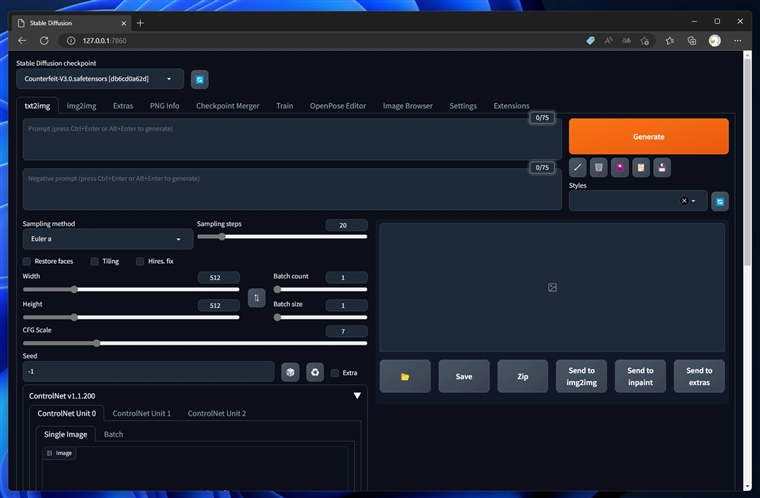760x498 pixels.
Task: Click the browser address bar URL
Action: click(104, 41)
